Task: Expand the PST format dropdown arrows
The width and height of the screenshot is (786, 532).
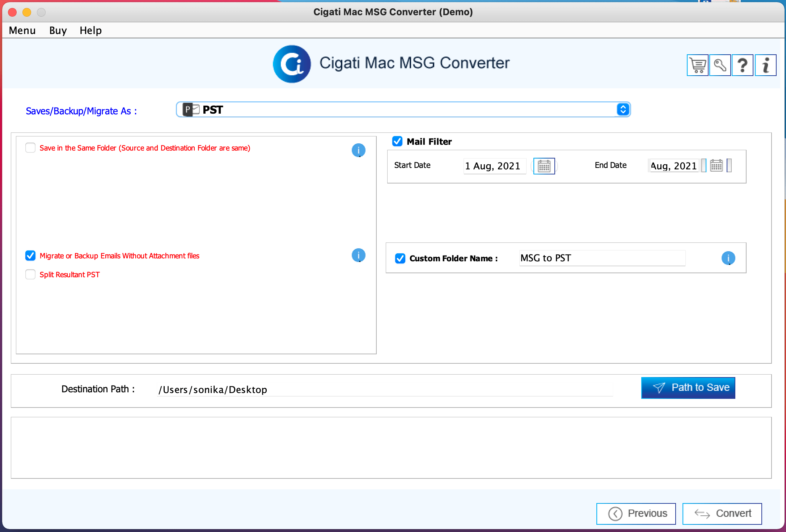Action: click(x=623, y=110)
